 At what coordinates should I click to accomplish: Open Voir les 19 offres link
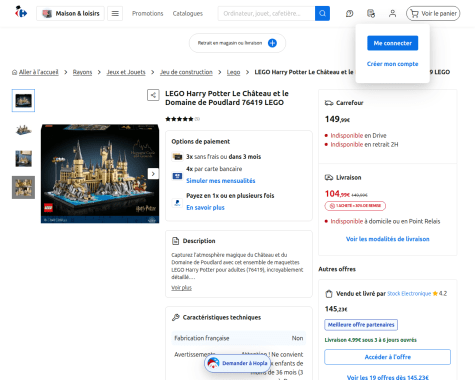click(387, 377)
